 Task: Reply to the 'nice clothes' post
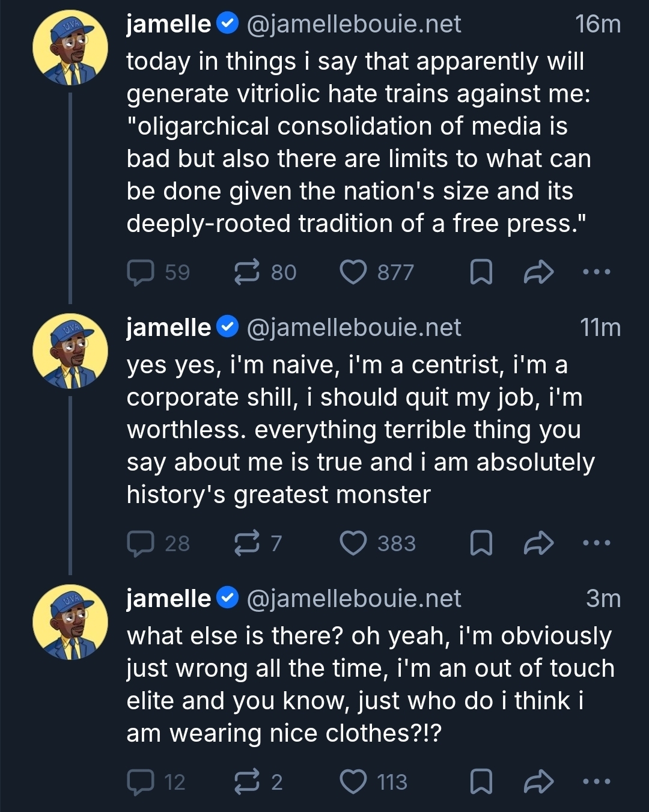click(x=141, y=782)
